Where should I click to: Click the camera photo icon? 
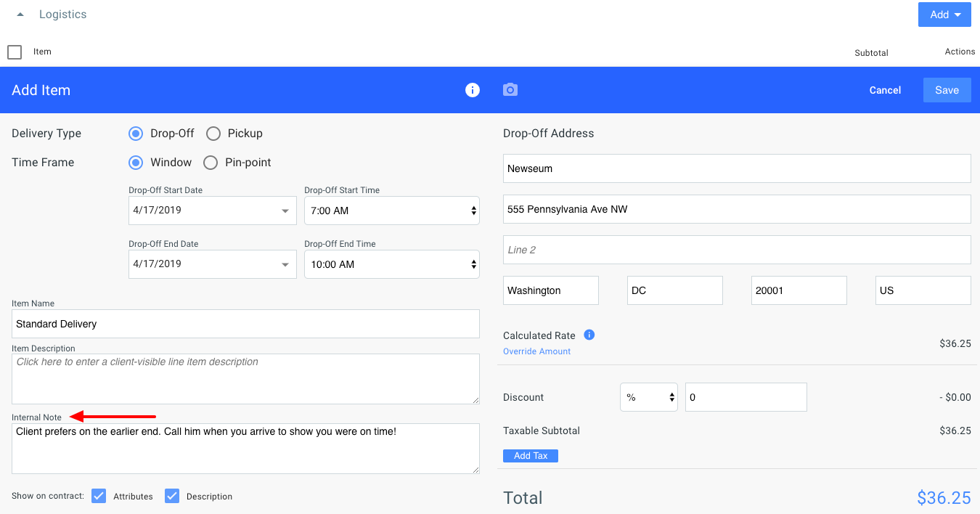tap(510, 90)
